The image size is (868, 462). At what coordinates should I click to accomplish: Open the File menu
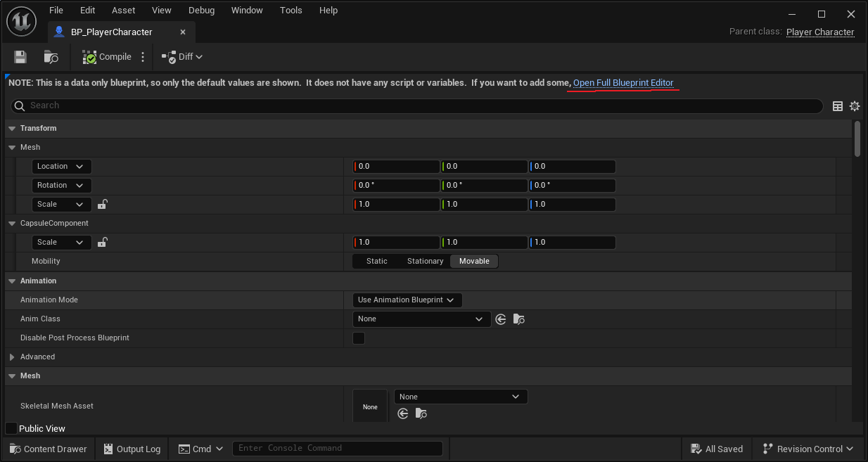56,10
